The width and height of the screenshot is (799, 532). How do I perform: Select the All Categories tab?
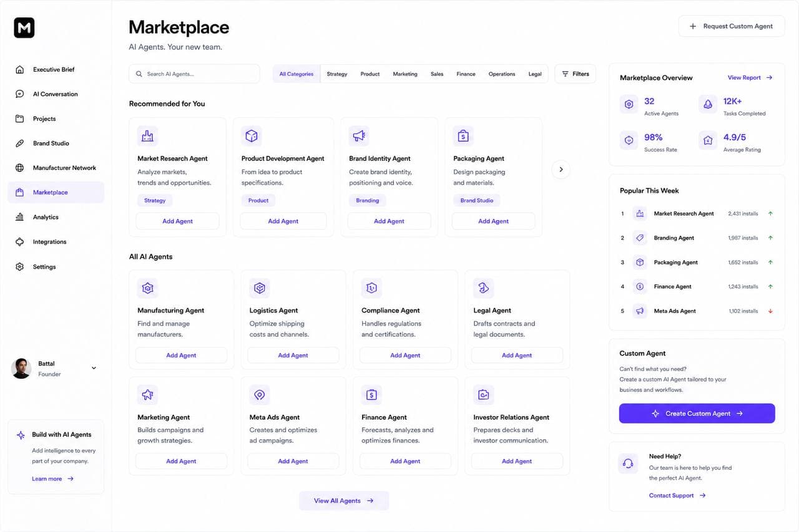click(x=296, y=74)
